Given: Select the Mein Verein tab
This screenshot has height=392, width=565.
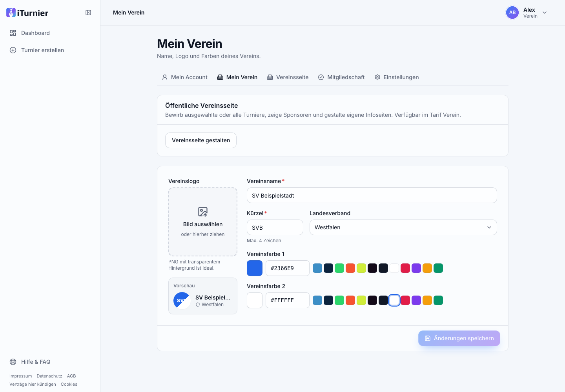Looking at the screenshot, I should [237, 77].
